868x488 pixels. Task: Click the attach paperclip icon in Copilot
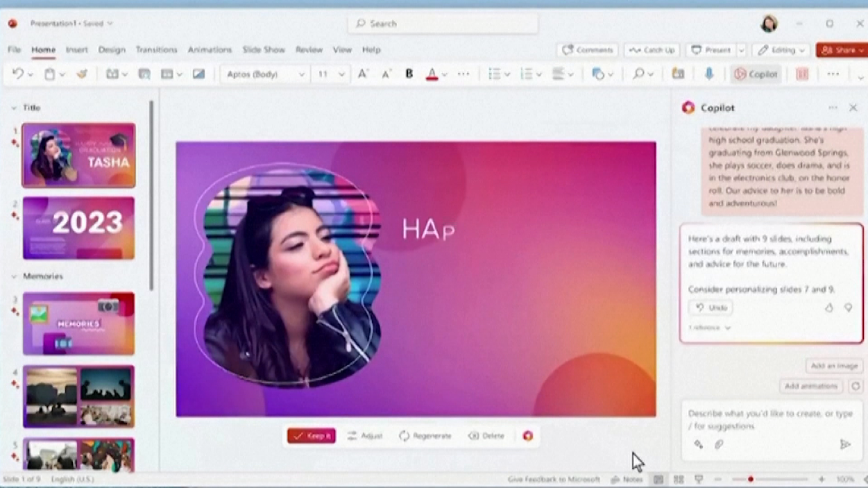tap(719, 444)
